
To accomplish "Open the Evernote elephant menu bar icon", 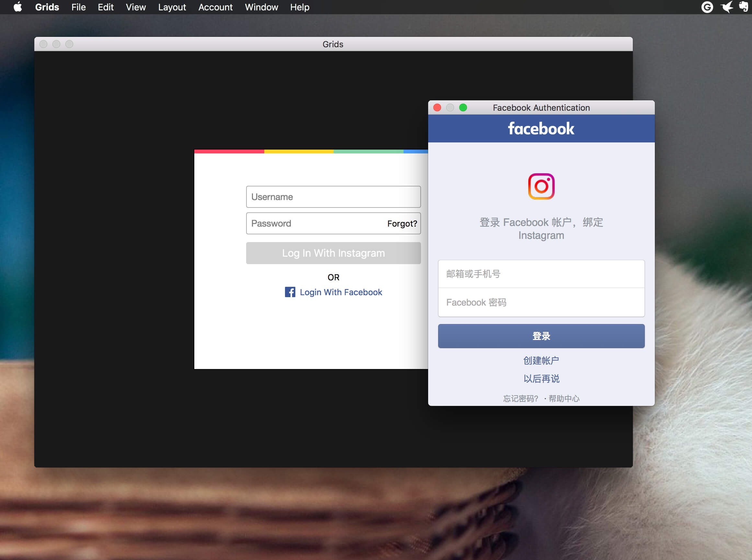I will [x=743, y=7].
